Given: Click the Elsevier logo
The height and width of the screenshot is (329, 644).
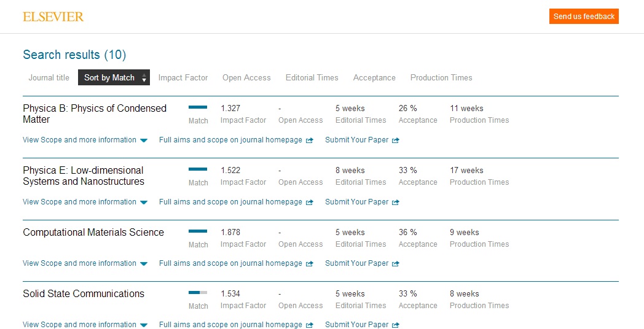Looking at the screenshot, I should pyautogui.click(x=53, y=17).
